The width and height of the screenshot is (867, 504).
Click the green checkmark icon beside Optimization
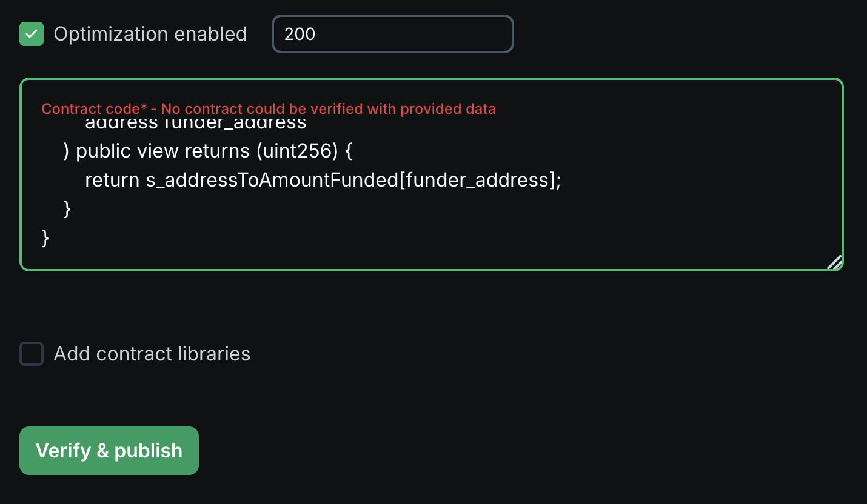32,34
